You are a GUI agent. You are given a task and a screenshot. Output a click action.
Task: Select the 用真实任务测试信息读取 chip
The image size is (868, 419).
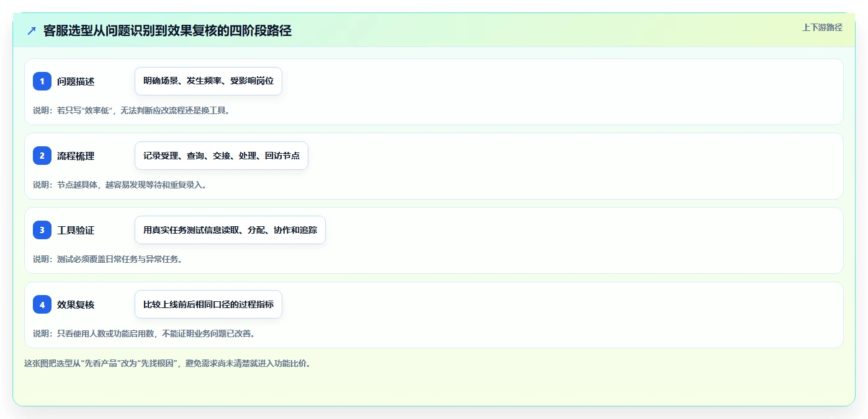(230, 230)
